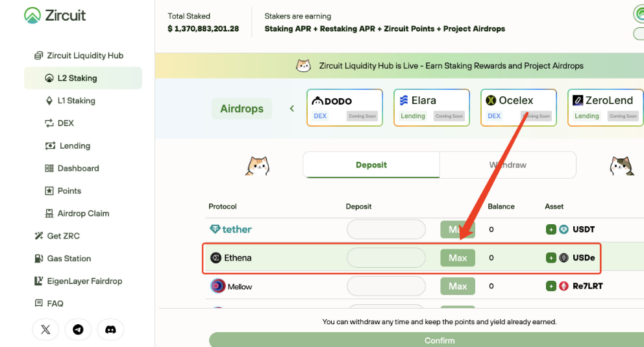Click the L1 Staking diamond icon

coord(49,101)
